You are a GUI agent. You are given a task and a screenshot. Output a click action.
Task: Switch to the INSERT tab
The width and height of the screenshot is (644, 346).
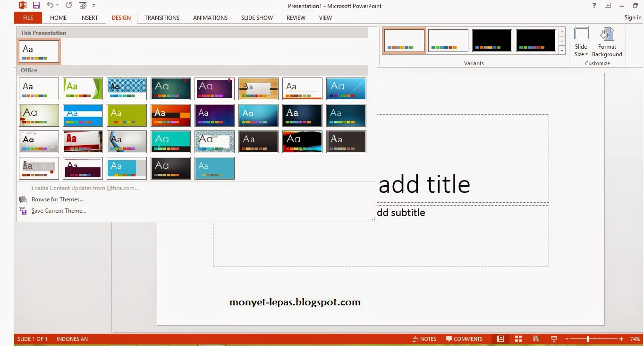pos(89,18)
